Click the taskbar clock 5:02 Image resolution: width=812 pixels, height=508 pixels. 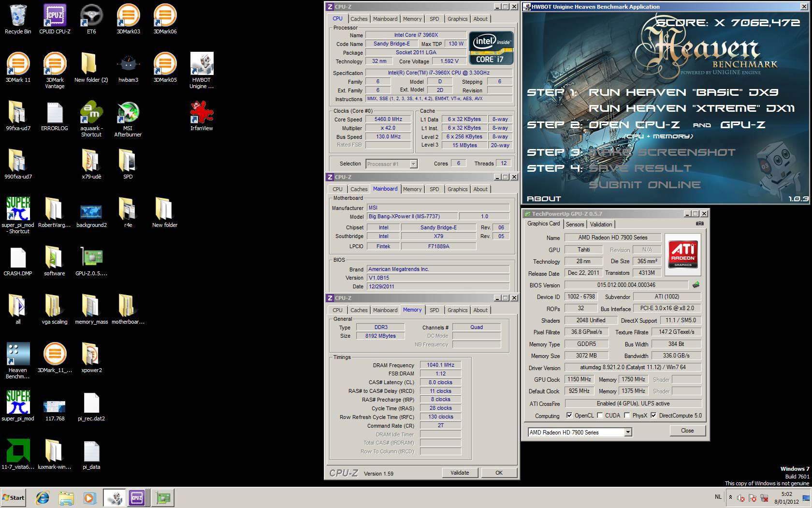click(786, 494)
